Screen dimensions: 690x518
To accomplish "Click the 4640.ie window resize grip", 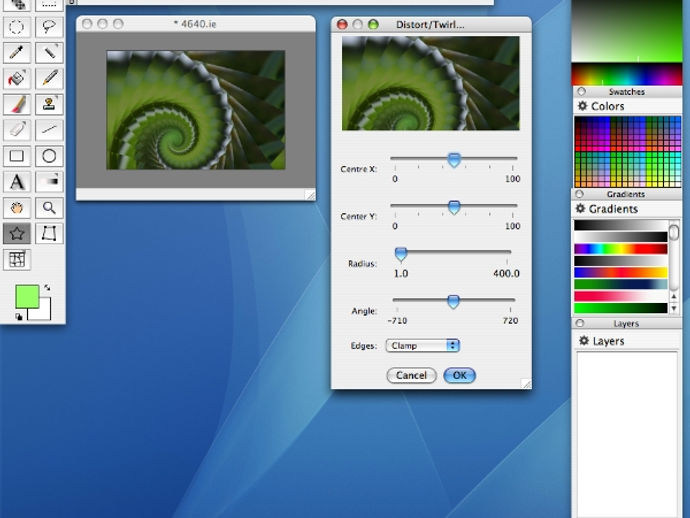I will 310,195.
